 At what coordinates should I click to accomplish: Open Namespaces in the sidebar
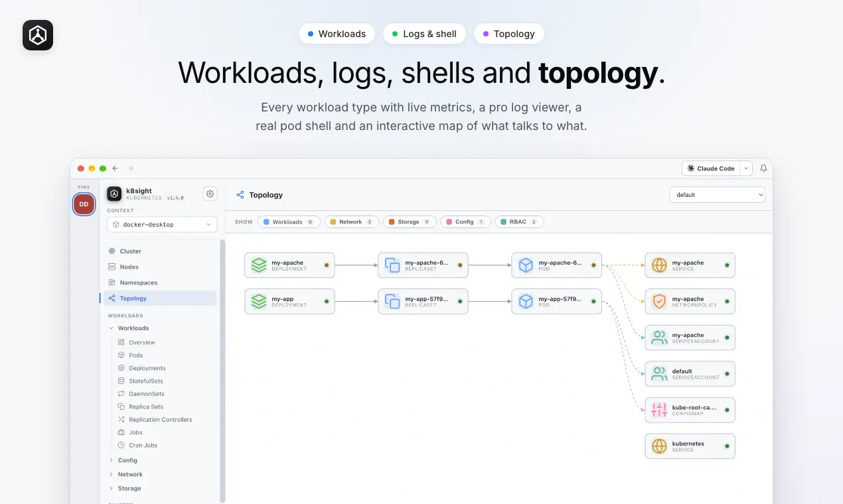tap(160, 283)
